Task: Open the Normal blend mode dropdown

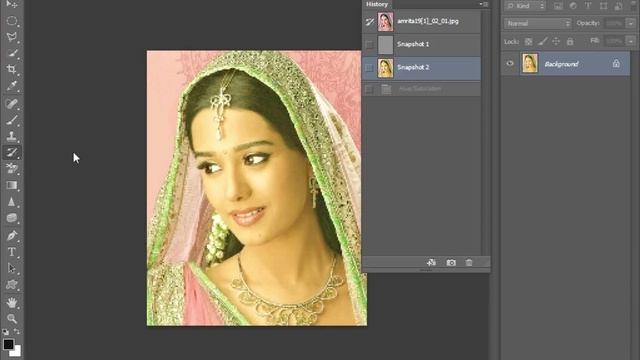Action: (537, 23)
